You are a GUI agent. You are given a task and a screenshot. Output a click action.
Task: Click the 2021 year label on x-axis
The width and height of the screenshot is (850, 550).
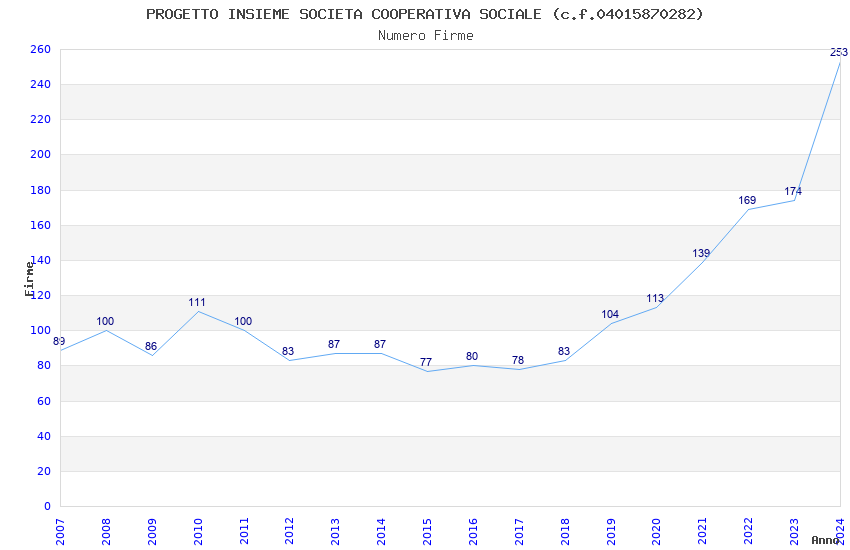(x=702, y=532)
